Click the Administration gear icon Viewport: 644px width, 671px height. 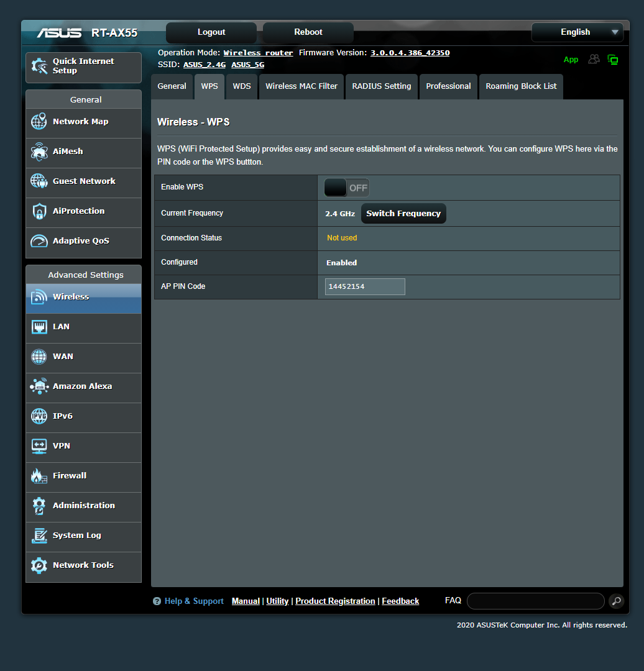(39, 506)
